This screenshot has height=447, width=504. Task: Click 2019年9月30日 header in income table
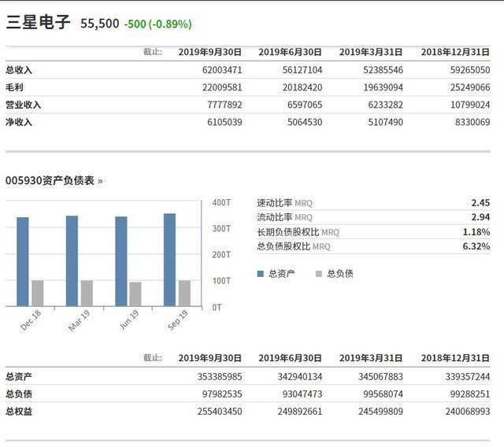[210, 52]
